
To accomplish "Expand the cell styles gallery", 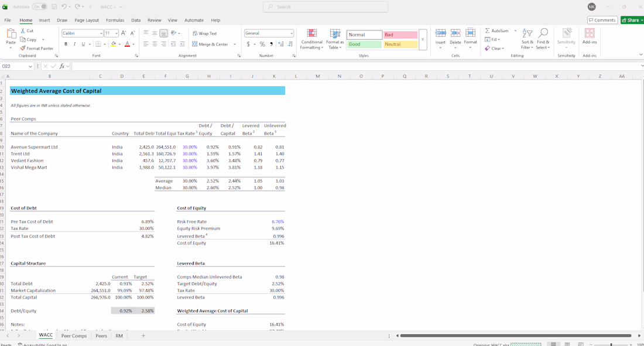I will point(423,39).
